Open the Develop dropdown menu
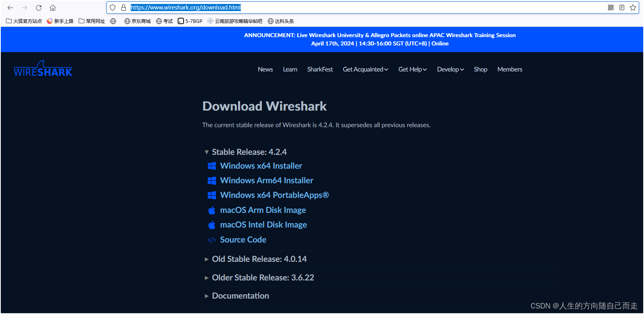 pyautogui.click(x=451, y=69)
